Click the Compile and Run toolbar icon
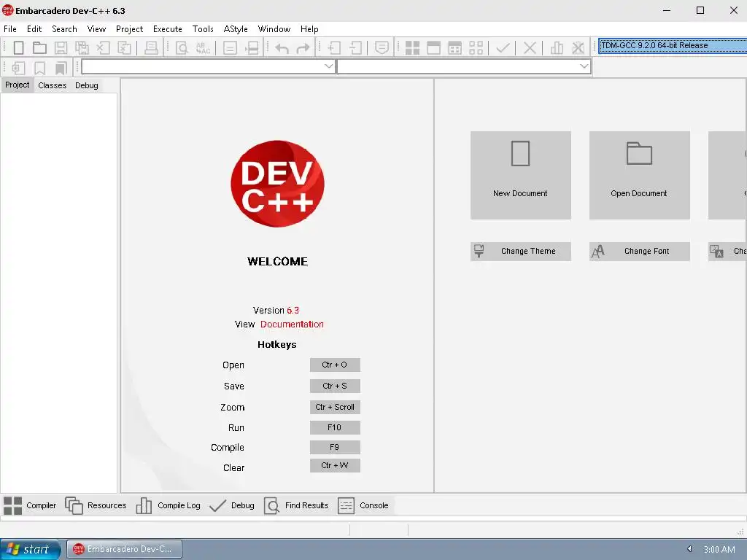747x560 pixels. tap(455, 47)
